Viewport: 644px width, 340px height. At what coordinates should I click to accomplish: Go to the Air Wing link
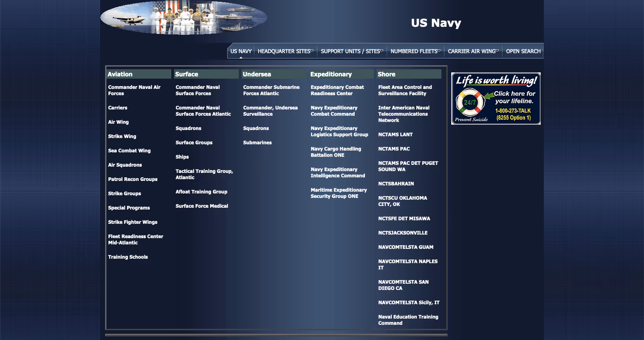(x=119, y=122)
